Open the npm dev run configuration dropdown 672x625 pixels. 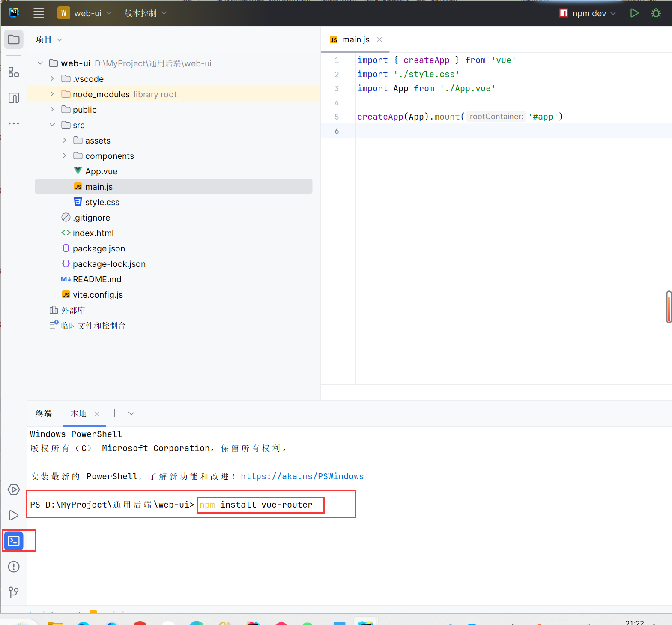pos(588,13)
